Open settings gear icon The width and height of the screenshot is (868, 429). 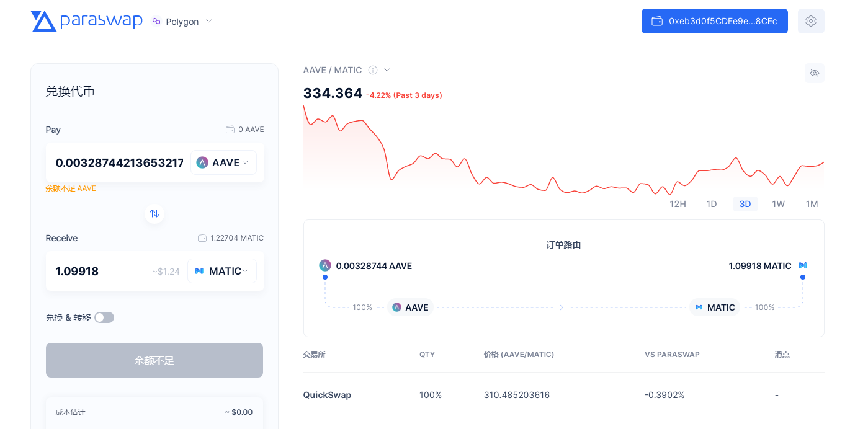click(x=811, y=21)
